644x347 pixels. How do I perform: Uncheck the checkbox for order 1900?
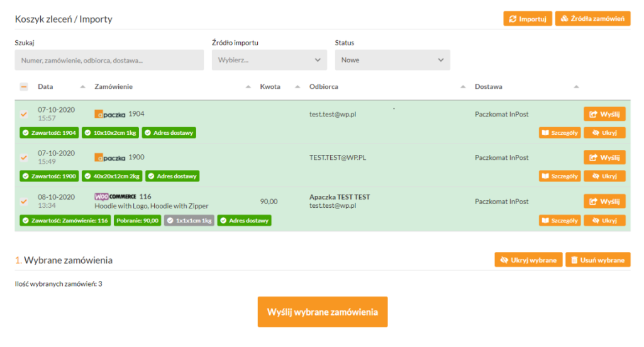click(x=24, y=157)
